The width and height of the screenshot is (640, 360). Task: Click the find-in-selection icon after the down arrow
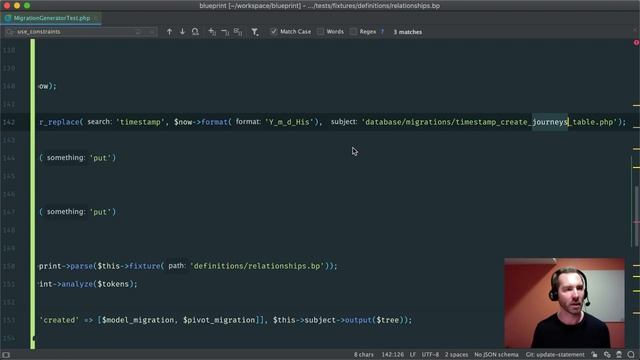point(196,32)
